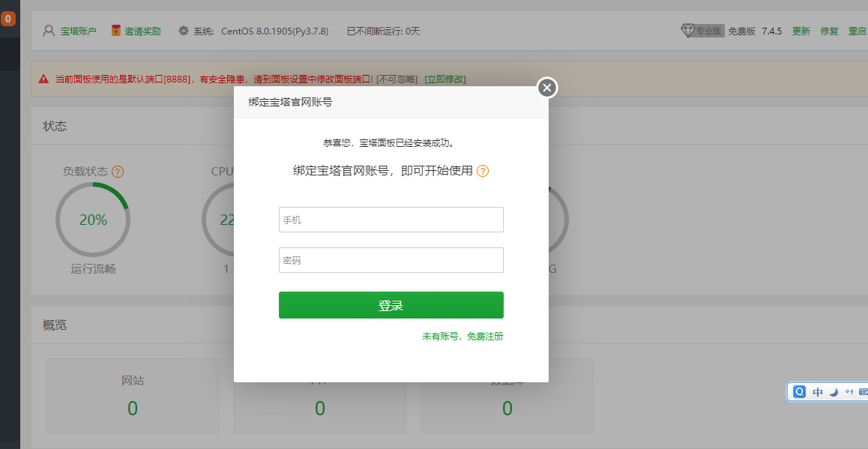This screenshot has height=449, width=868.
Task: Click the 运行流畅 status text
Action: pyautogui.click(x=93, y=269)
